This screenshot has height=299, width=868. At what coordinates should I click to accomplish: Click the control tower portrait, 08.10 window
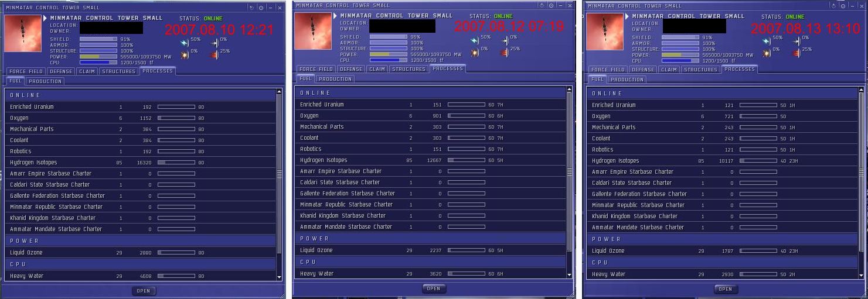coord(22,34)
